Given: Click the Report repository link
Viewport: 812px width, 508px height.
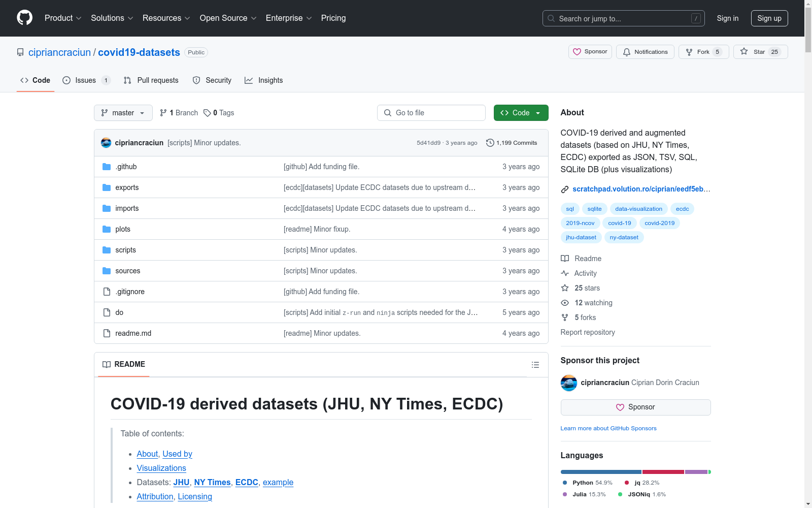Looking at the screenshot, I should (x=588, y=332).
